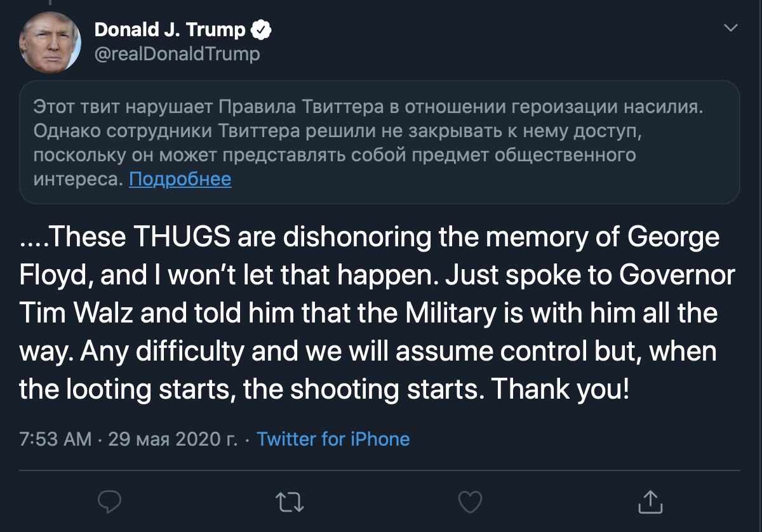
Task: Retweet this post using the arrows icon
Action: [290, 502]
